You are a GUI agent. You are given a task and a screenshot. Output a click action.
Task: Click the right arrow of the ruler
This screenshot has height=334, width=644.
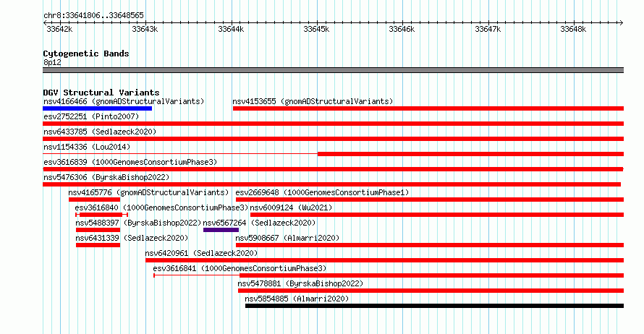tap(621, 22)
